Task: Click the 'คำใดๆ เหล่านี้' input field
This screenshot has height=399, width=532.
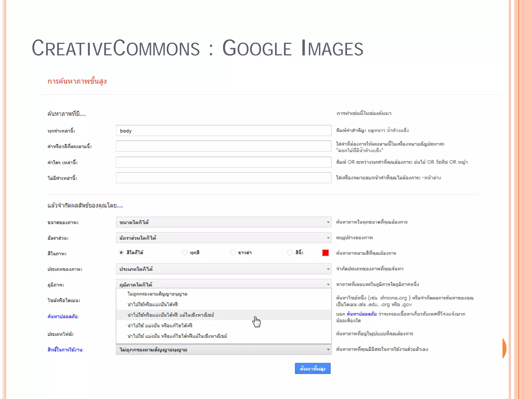Action: [224, 162]
